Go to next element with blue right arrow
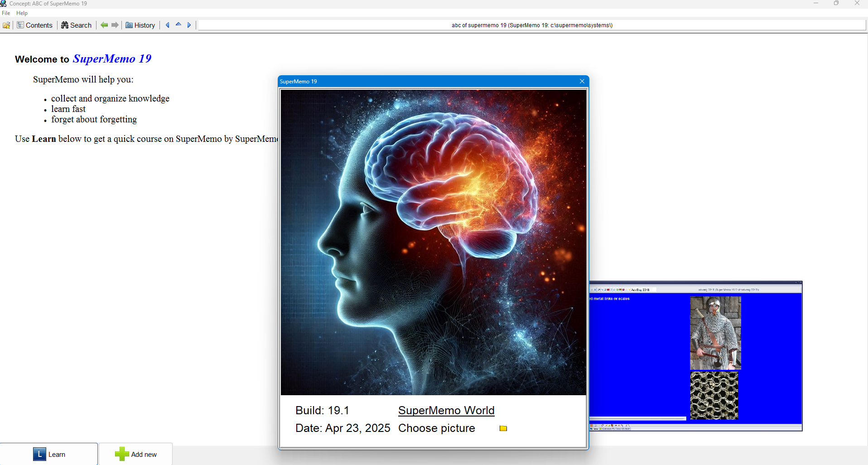Viewport: 868px width, 465px height. point(189,25)
